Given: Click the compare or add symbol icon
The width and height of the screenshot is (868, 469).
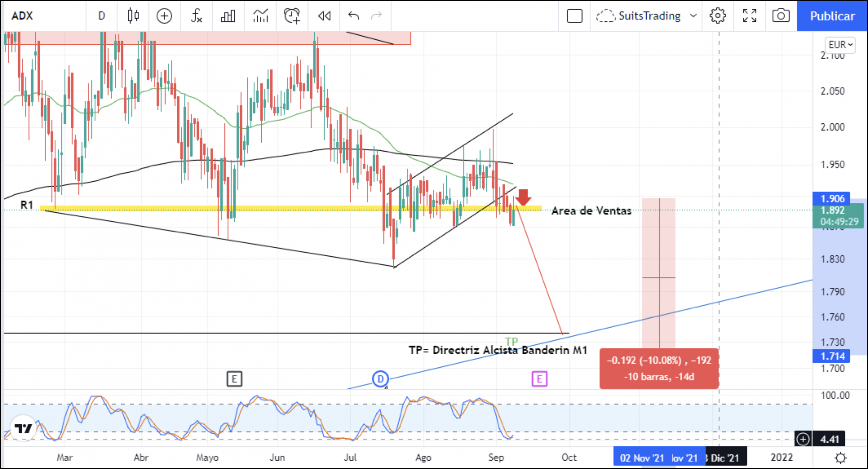Looking at the screenshot, I should tap(164, 16).
